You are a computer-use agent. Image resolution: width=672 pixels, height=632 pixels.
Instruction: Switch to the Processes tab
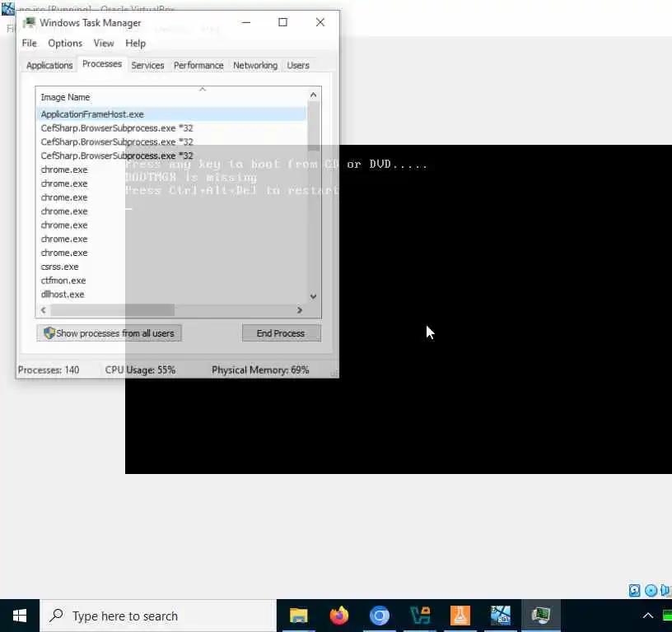pyautogui.click(x=102, y=64)
